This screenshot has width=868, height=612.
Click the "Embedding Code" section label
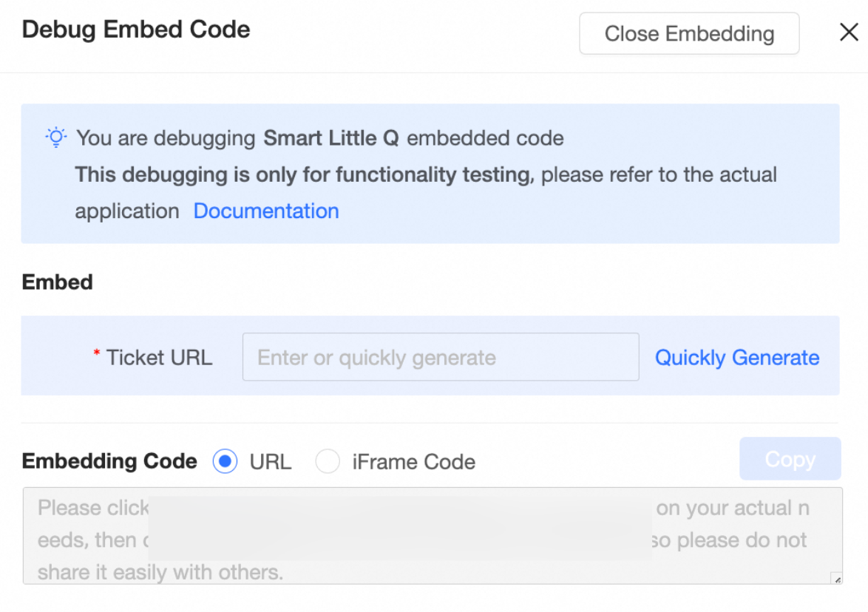tap(109, 461)
